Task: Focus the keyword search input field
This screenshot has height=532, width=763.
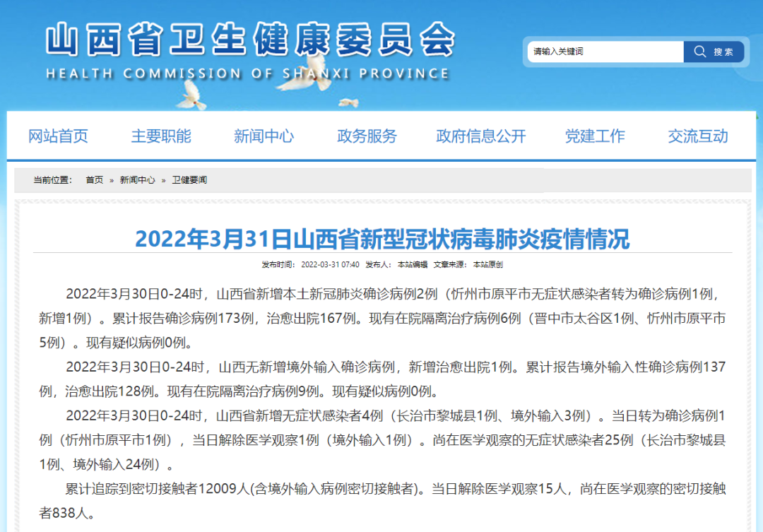Action: coord(605,52)
